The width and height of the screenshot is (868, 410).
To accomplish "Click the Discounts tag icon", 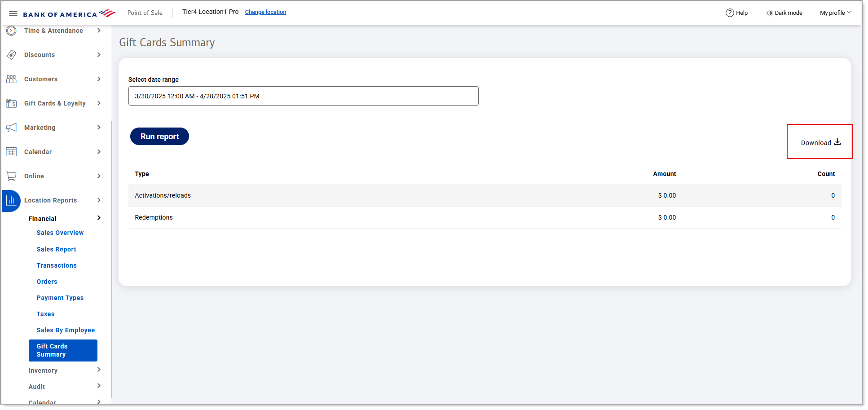I will coord(11,55).
